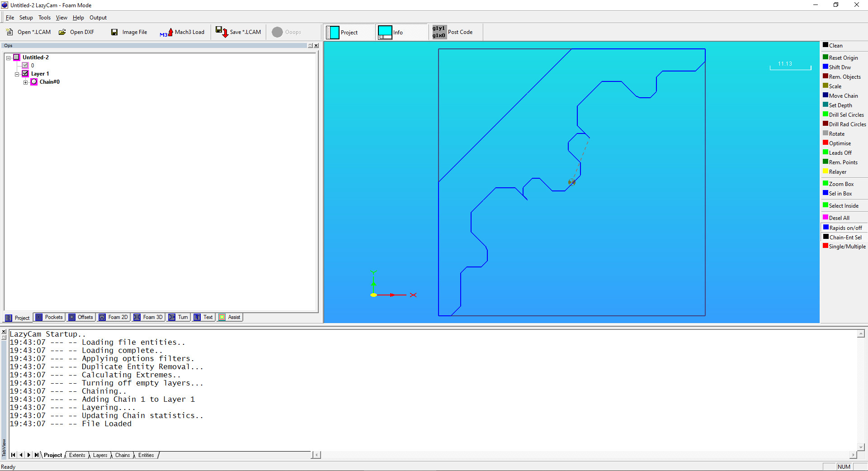The height and width of the screenshot is (471, 868).
Task: Select the Pockets tab icon
Action: [x=39, y=317]
